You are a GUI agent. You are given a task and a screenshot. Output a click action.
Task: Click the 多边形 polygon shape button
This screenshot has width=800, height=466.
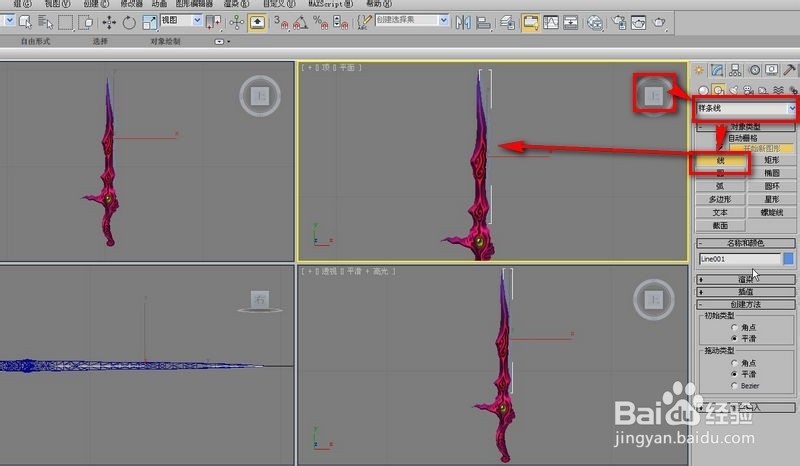tap(720, 199)
